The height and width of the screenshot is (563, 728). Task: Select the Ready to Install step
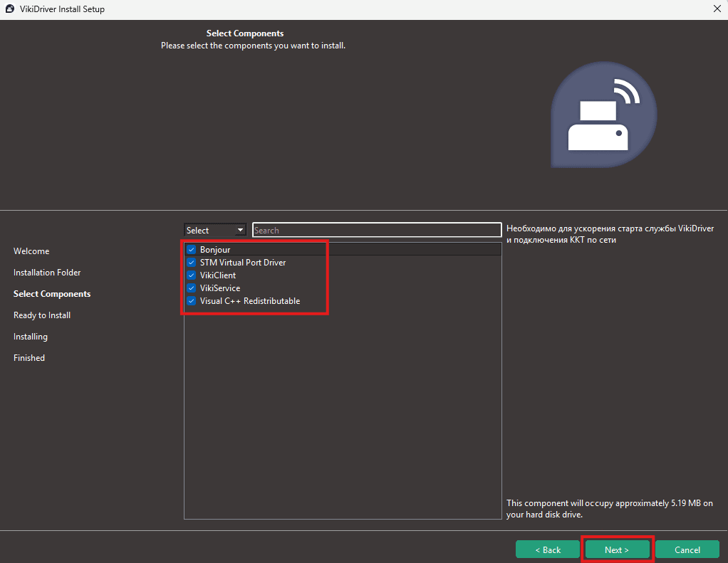[42, 315]
